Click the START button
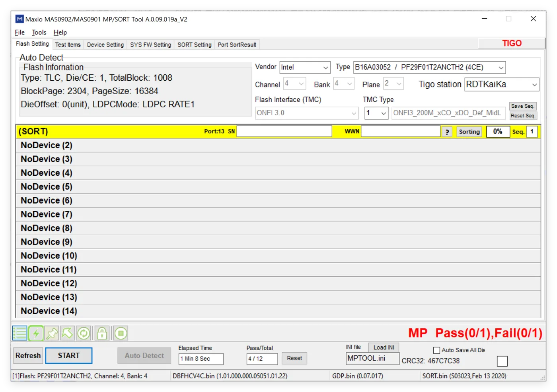557x392 pixels. pyautogui.click(x=69, y=356)
